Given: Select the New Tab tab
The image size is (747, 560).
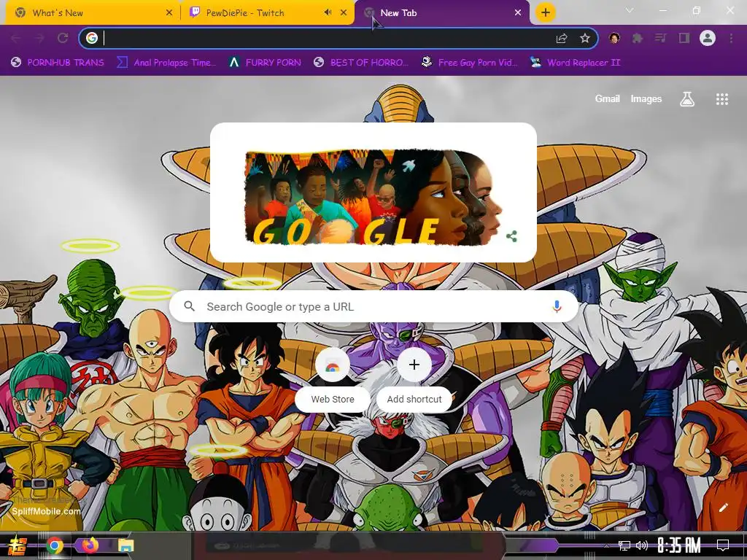Looking at the screenshot, I should 441,13.
